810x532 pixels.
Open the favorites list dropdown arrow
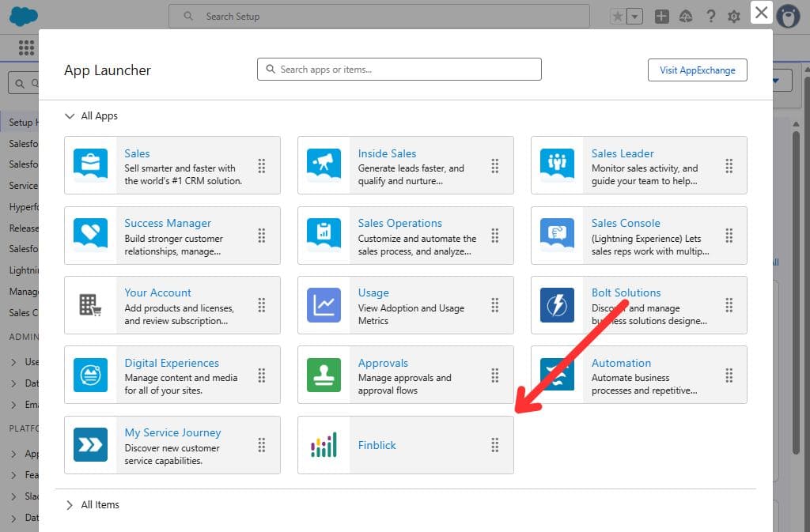(x=634, y=17)
